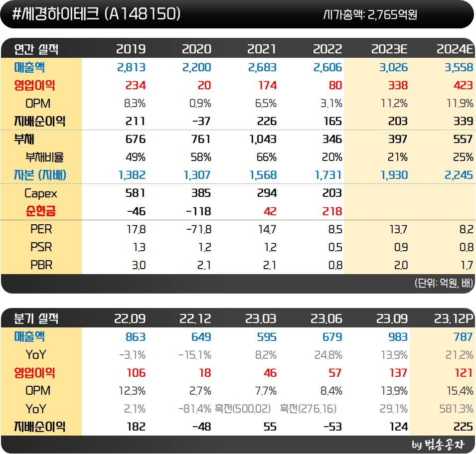This screenshot has height=454, width=476.
Task: Select the 2023E column header
Action: click(389, 49)
